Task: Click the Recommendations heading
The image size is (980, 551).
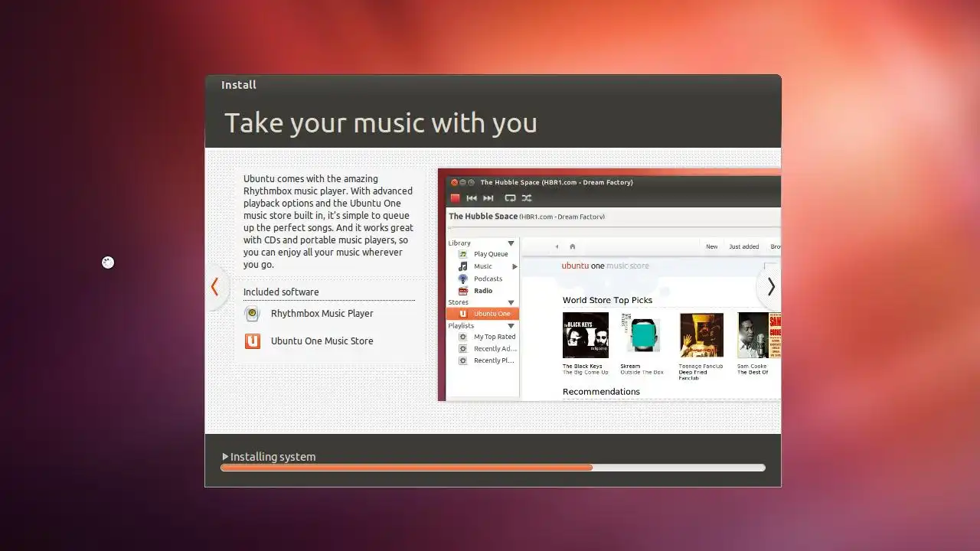Action: 601,392
